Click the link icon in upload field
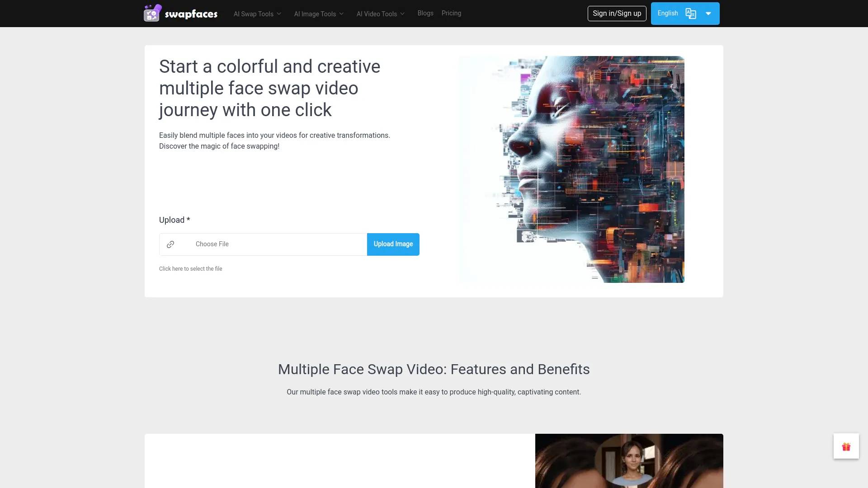The image size is (868, 488). pos(170,244)
